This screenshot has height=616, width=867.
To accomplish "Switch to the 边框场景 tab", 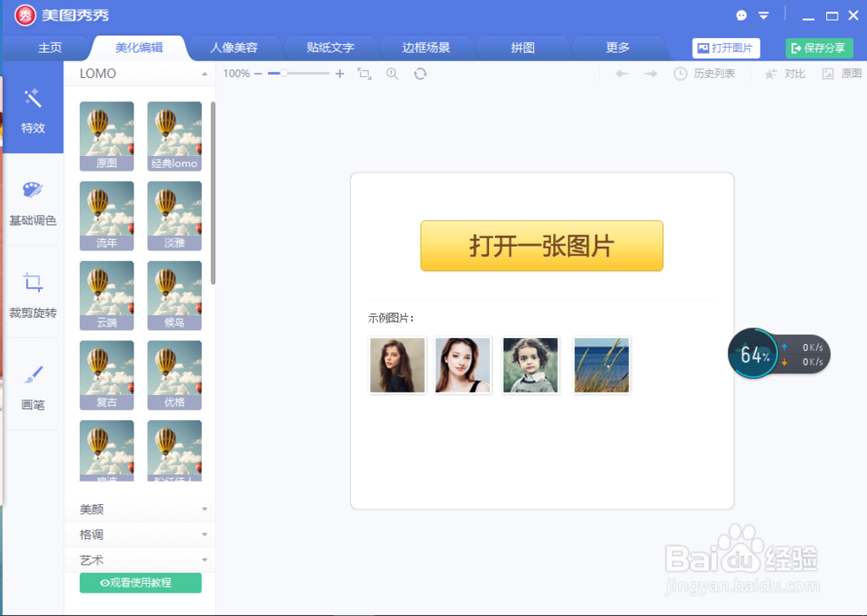I will coord(426,48).
